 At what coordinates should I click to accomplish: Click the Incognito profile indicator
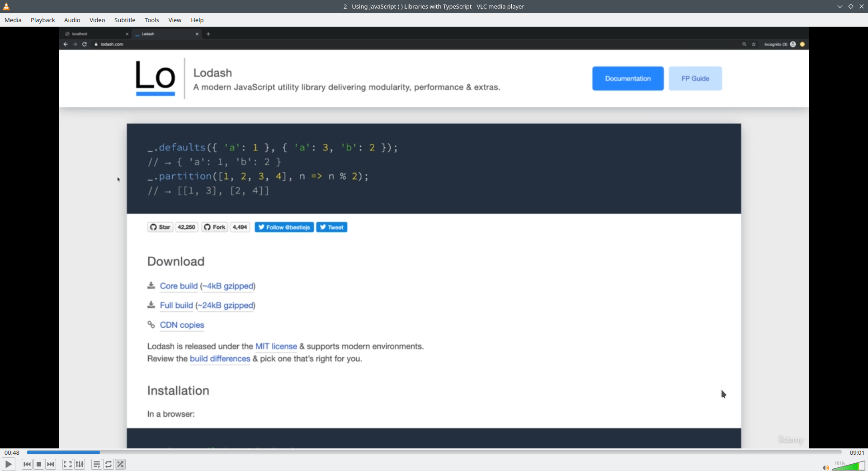(x=780, y=44)
